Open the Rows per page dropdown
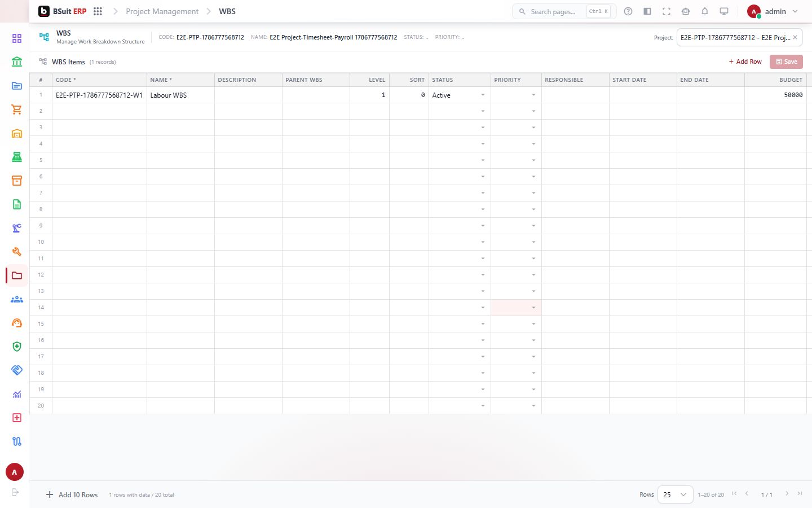 click(675, 494)
